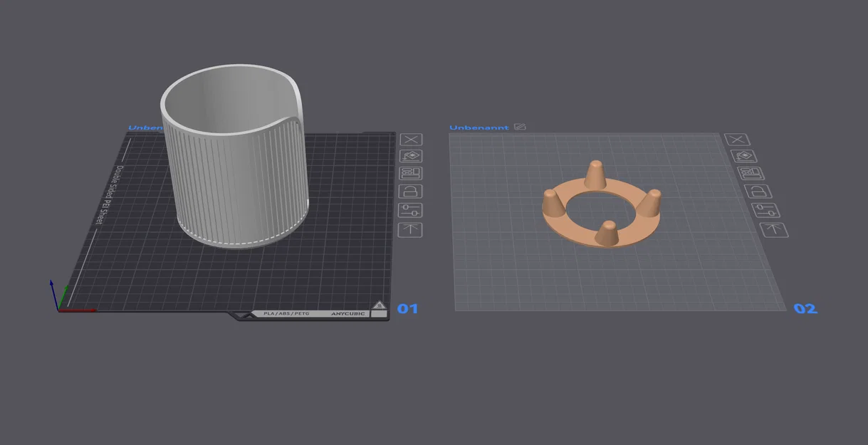Screen dimensions: 868x445
Task: Click the Unbenannt name of plate 02
Action: pos(479,127)
